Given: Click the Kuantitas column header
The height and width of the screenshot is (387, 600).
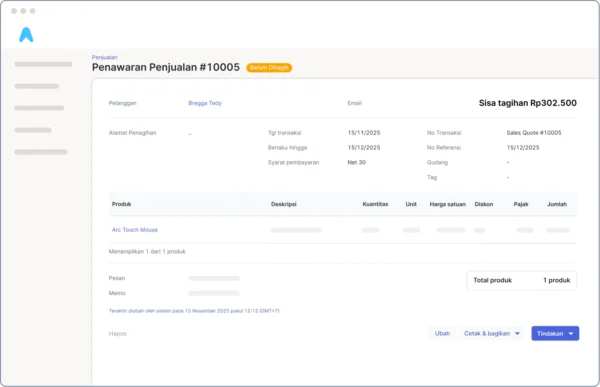Looking at the screenshot, I should [x=375, y=204].
